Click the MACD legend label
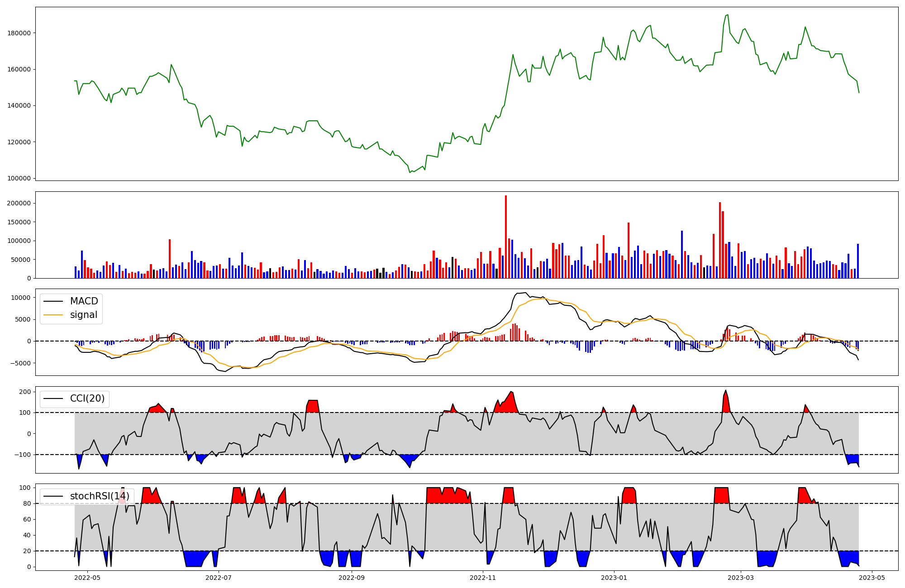Image resolution: width=905 pixels, height=588 pixels. click(84, 301)
